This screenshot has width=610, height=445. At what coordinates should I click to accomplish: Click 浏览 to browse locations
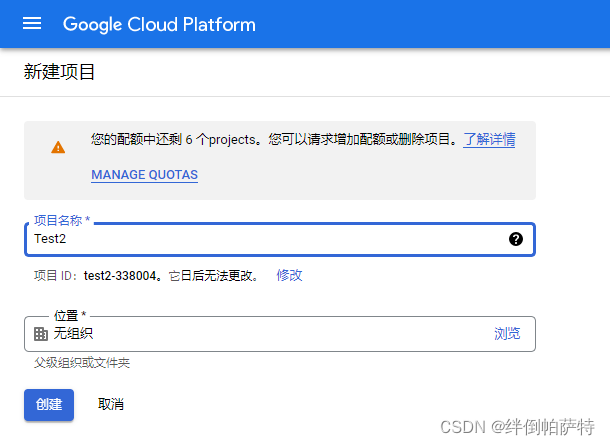point(507,333)
